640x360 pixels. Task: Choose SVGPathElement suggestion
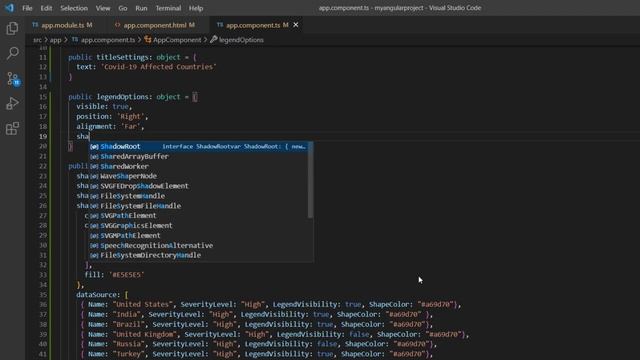199,216
